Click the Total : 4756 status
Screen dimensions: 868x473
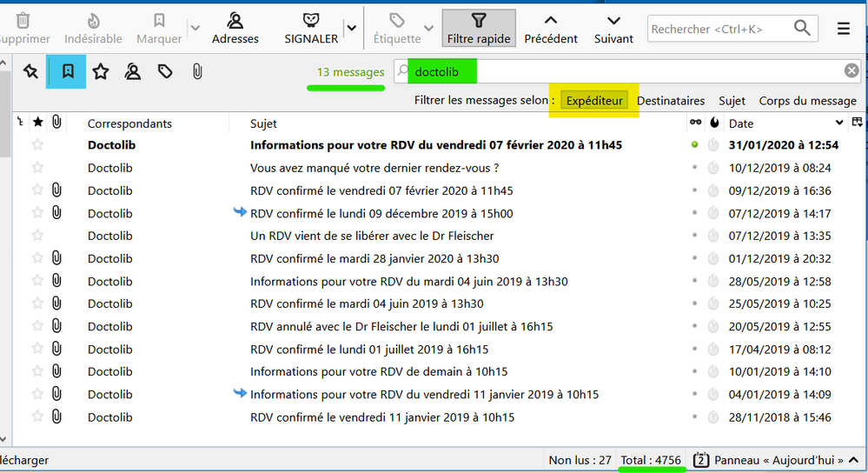[651, 460]
